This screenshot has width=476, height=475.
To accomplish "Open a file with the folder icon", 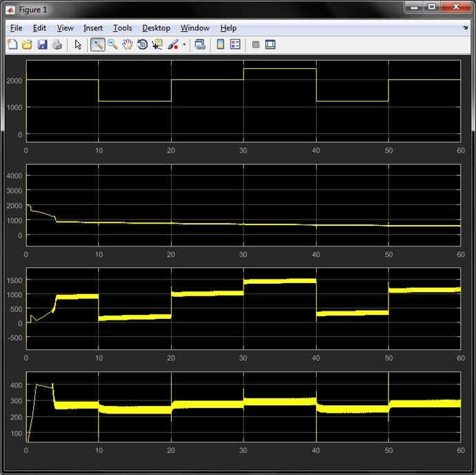I will tap(27, 44).
